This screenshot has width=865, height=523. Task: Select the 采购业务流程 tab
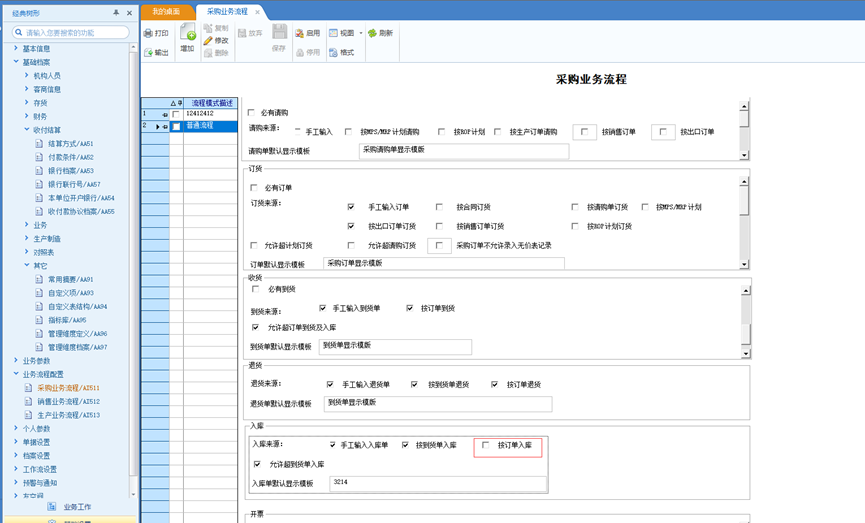[227, 12]
